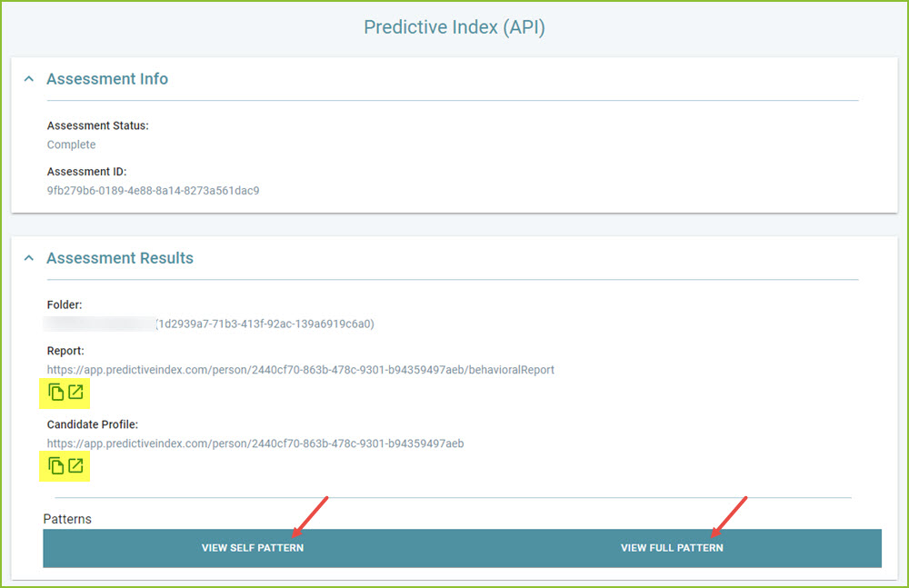Select the behavioralReport URL text
Viewport: 909px width, 588px height.
(300, 370)
